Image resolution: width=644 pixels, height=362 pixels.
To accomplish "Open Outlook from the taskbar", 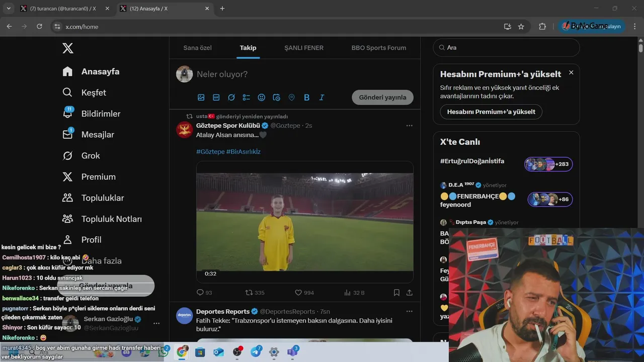I will (218, 352).
